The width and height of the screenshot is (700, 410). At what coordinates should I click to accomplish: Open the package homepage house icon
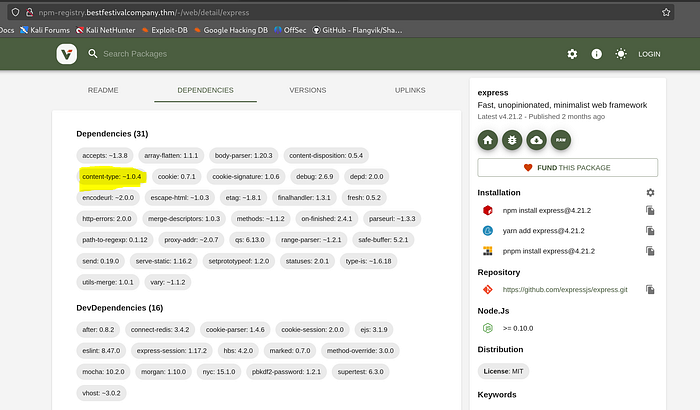[x=488, y=140]
